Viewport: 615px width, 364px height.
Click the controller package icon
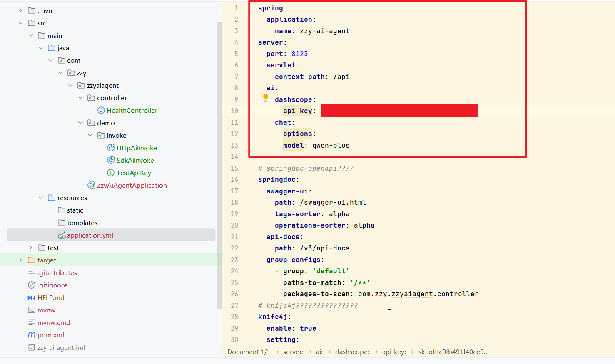click(x=91, y=98)
